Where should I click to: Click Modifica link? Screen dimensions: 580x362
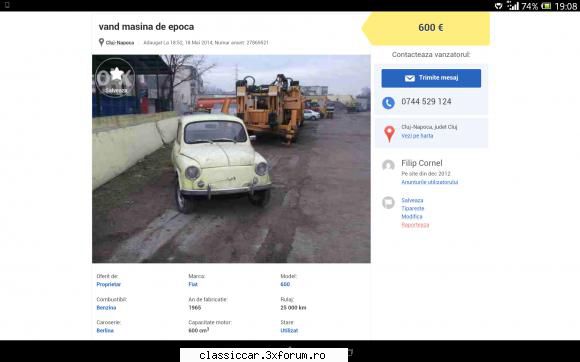point(412,217)
